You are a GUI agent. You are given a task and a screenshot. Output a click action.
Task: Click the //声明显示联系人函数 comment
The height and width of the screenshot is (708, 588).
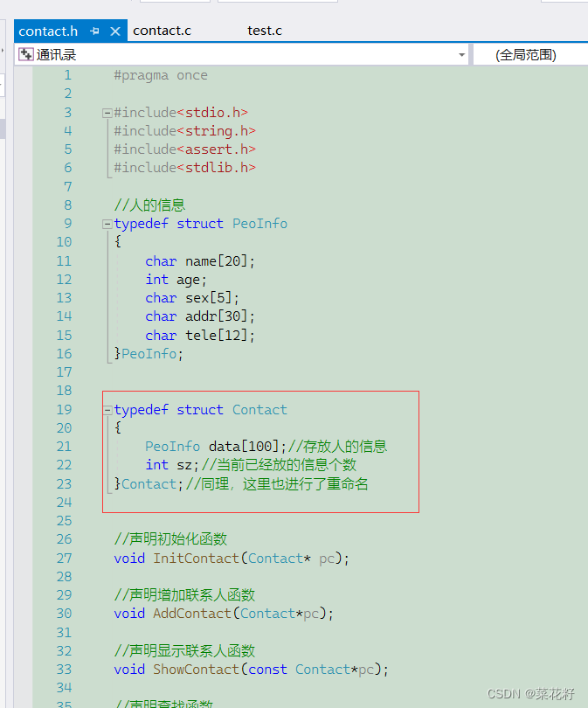tap(184, 651)
